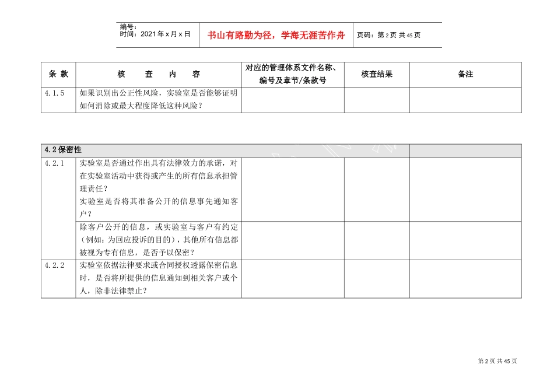
Task: Click clause number '4.2.1'
Action: [x=54, y=163]
